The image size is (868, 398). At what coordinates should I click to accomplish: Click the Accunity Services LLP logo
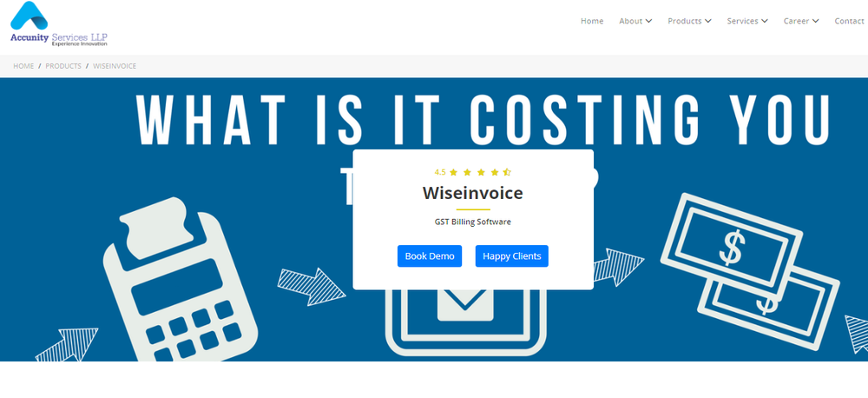[59, 23]
